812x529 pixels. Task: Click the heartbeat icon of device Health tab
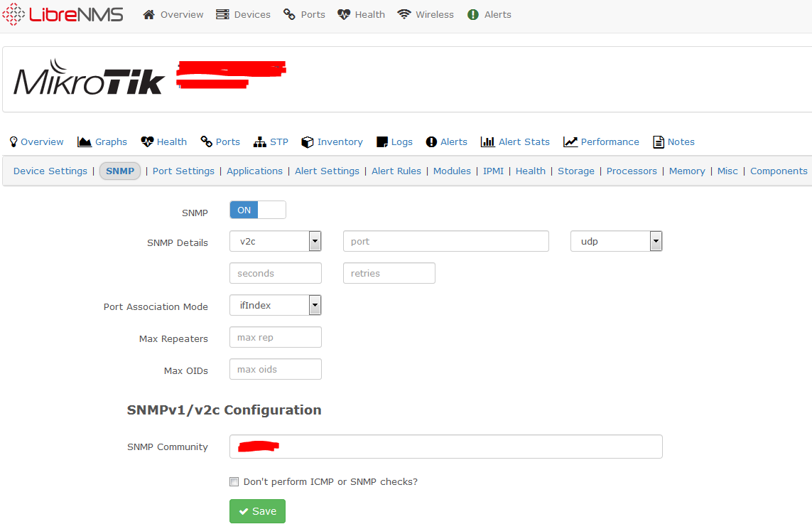pyautogui.click(x=147, y=142)
